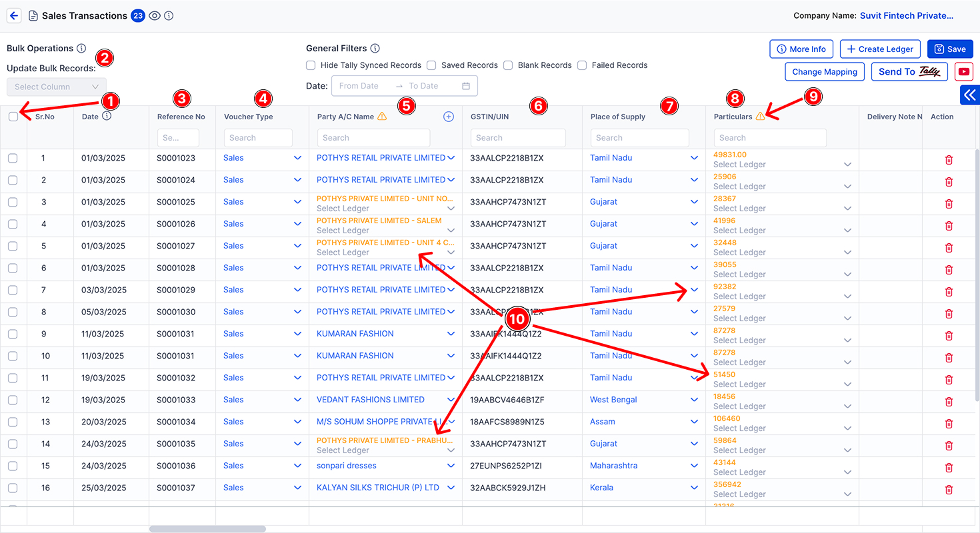Image resolution: width=980 pixels, height=533 pixels.
Task: Click the Date column info icon
Action: 107,116
